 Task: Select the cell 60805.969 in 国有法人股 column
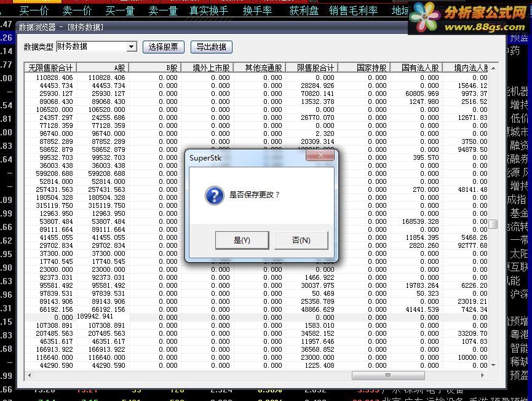422,93
